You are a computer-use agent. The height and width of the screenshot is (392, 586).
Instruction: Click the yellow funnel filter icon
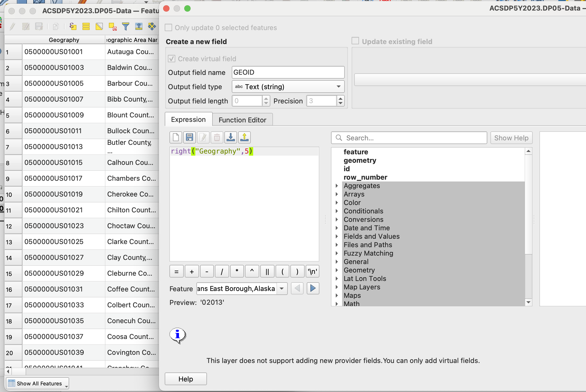pos(126,26)
